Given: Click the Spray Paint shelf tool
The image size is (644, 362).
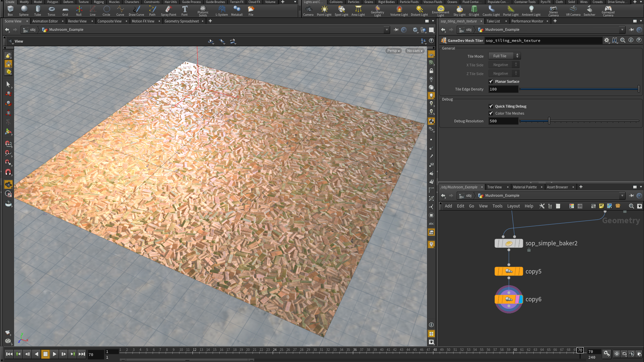Looking at the screenshot, I should point(168,11).
